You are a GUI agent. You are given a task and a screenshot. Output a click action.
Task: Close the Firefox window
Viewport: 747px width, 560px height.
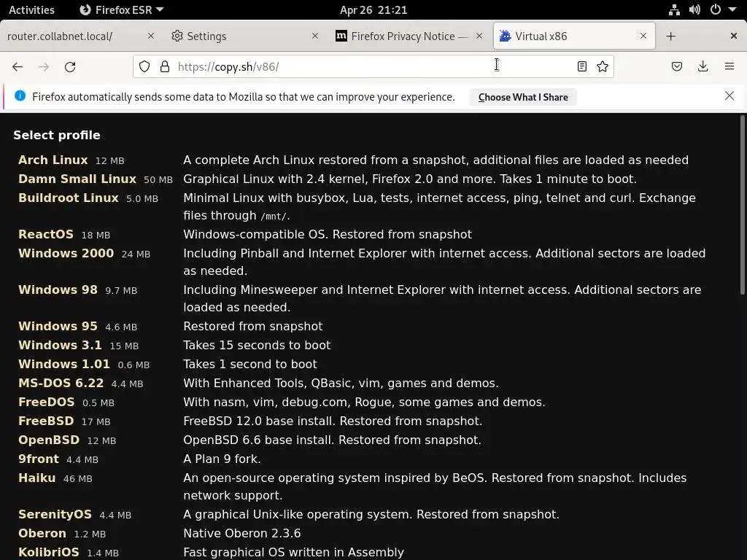pos(734,36)
